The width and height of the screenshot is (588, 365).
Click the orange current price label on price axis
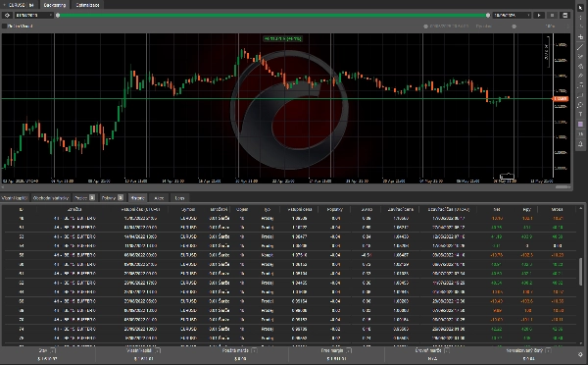561,99
